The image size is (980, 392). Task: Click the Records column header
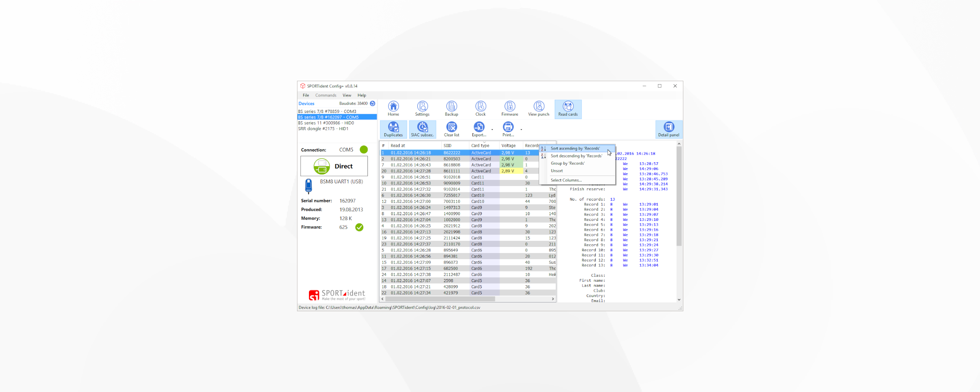[531, 145]
